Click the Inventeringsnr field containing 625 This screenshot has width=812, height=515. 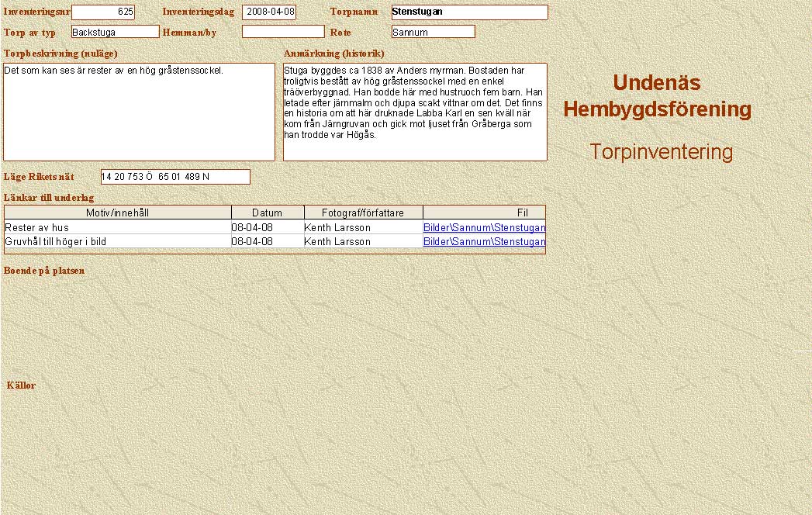click(102, 12)
